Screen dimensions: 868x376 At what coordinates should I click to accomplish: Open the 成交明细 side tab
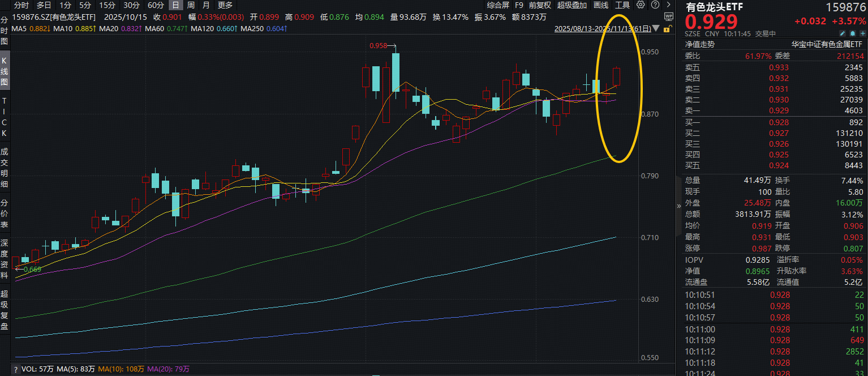(5, 168)
